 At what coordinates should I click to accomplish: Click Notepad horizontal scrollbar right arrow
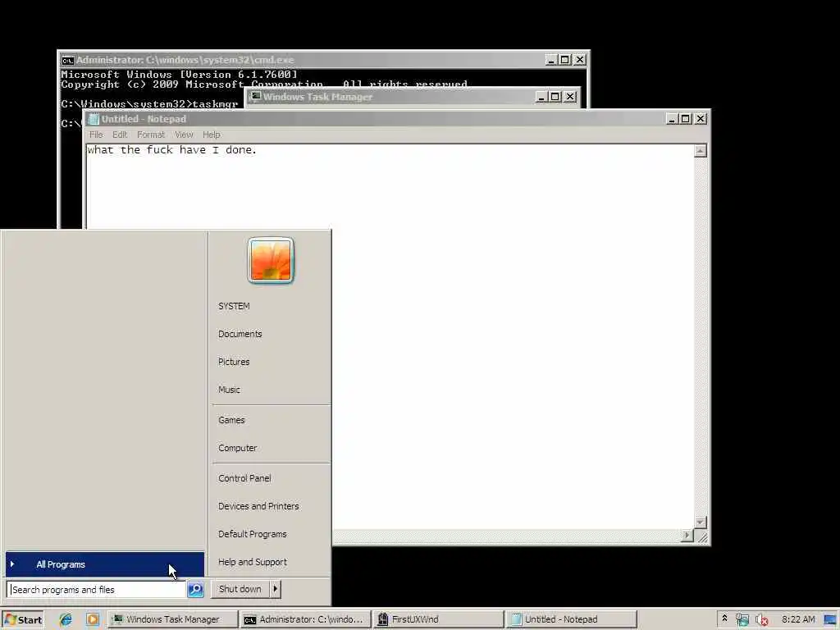point(687,535)
